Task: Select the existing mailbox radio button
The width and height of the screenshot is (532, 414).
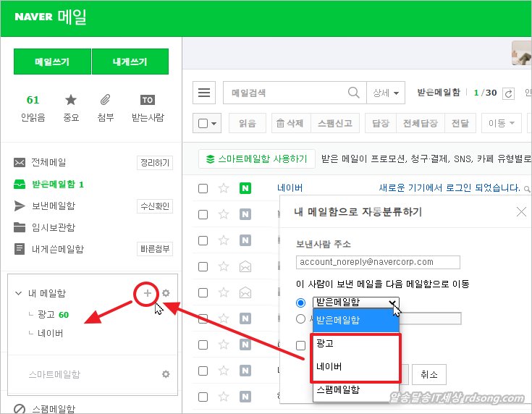Action: coord(301,303)
